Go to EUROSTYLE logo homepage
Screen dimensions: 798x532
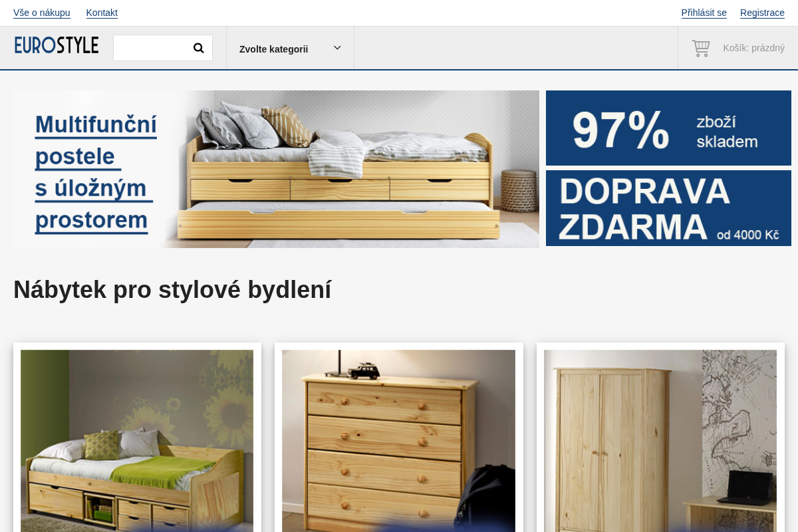(57, 45)
